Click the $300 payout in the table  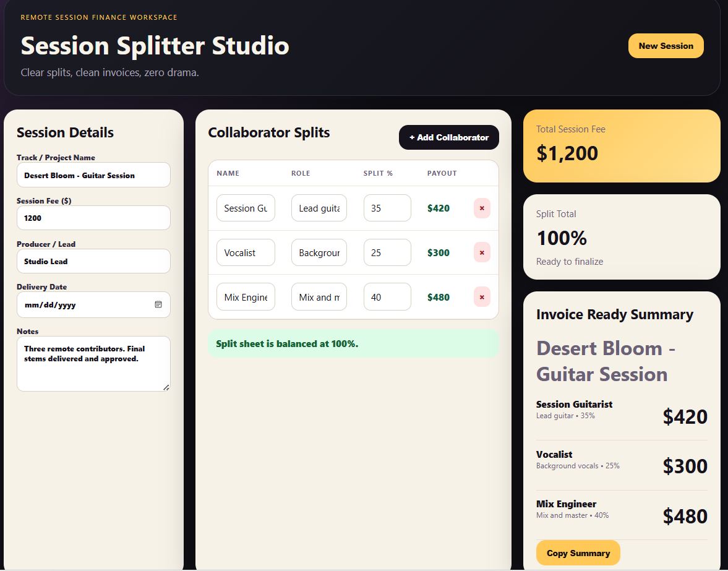click(439, 252)
